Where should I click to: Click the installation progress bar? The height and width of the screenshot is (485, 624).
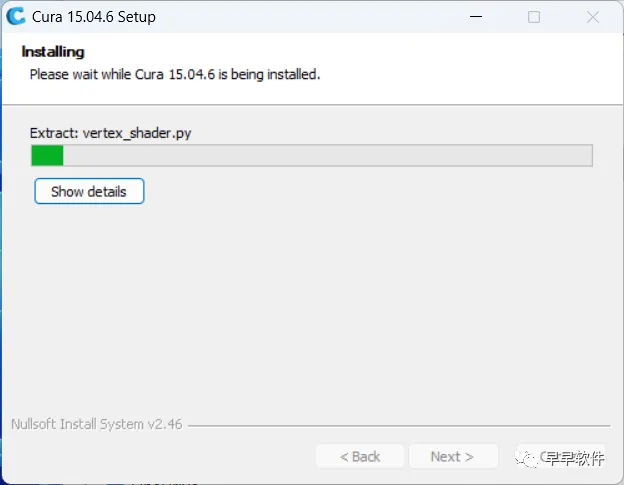pos(312,155)
